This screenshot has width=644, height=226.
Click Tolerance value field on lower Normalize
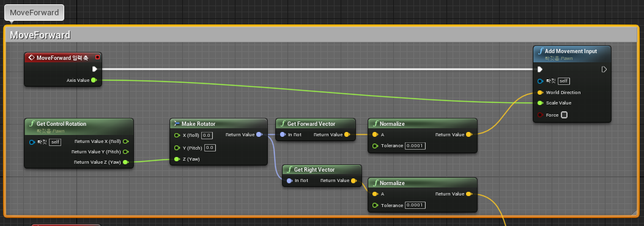(415, 205)
